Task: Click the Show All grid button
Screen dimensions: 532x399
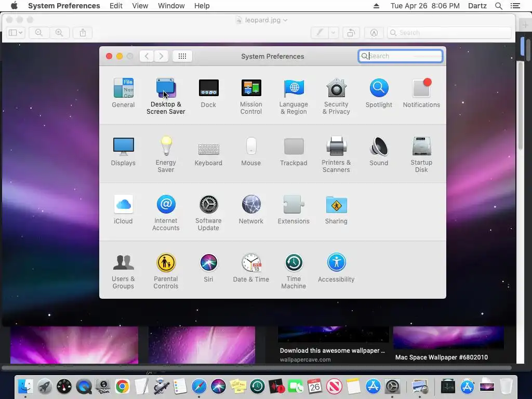Action: [182, 56]
